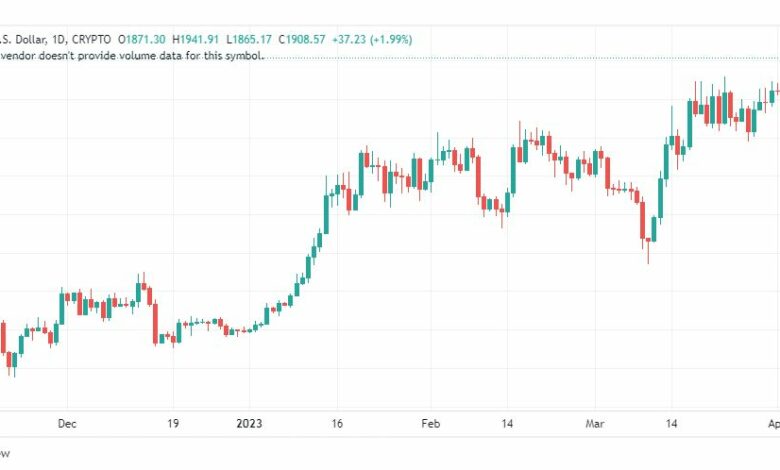Click the CRYPTO exchange label in legend

(x=92, y=39)
